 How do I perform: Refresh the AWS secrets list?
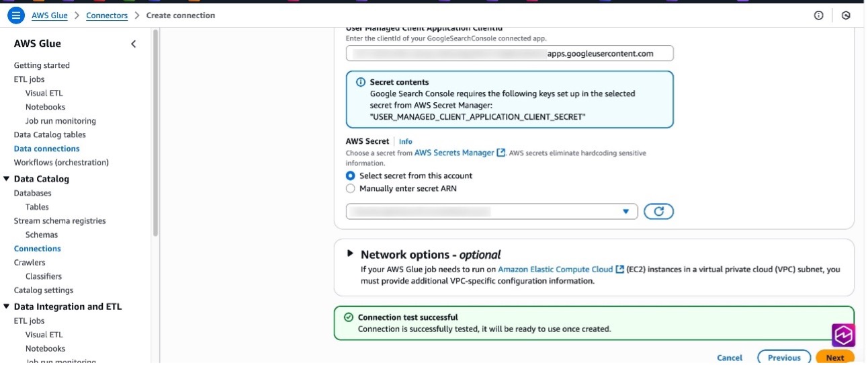[658, 212]
